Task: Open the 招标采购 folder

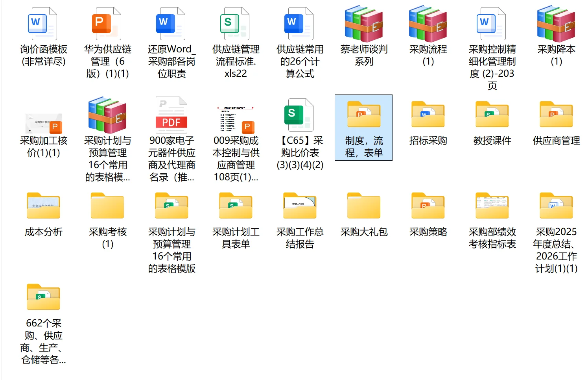Action: pyautogui.click(x=428, y=115)
